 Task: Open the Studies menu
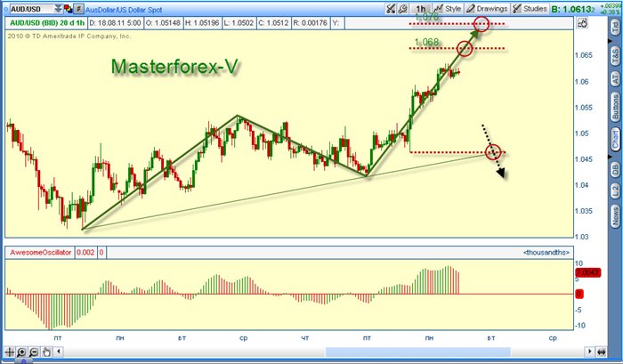(x=530, y=9)
